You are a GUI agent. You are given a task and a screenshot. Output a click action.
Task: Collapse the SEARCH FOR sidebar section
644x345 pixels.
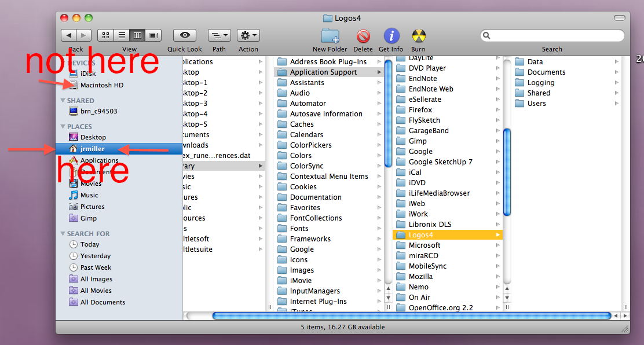pos(63,234)
